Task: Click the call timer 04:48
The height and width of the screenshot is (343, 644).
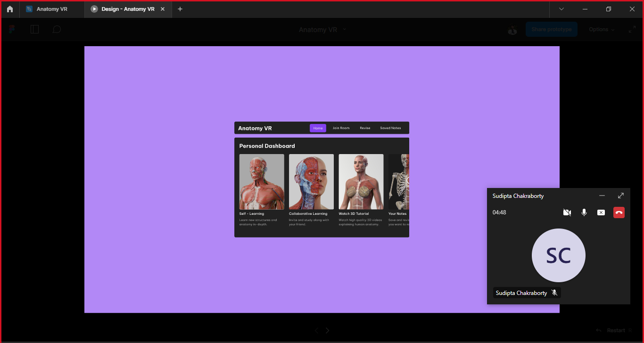Action: [x=499, y=212]
